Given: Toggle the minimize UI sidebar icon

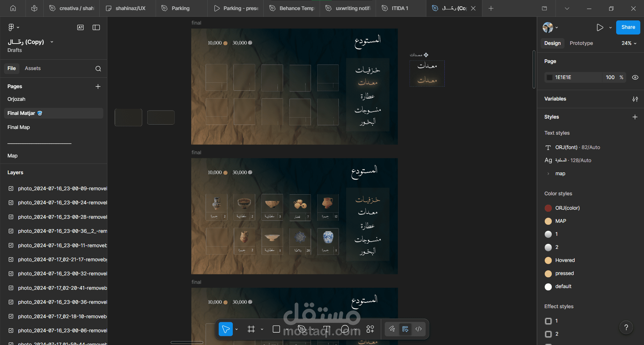Looking at the screenshot, I should [96, 27].
